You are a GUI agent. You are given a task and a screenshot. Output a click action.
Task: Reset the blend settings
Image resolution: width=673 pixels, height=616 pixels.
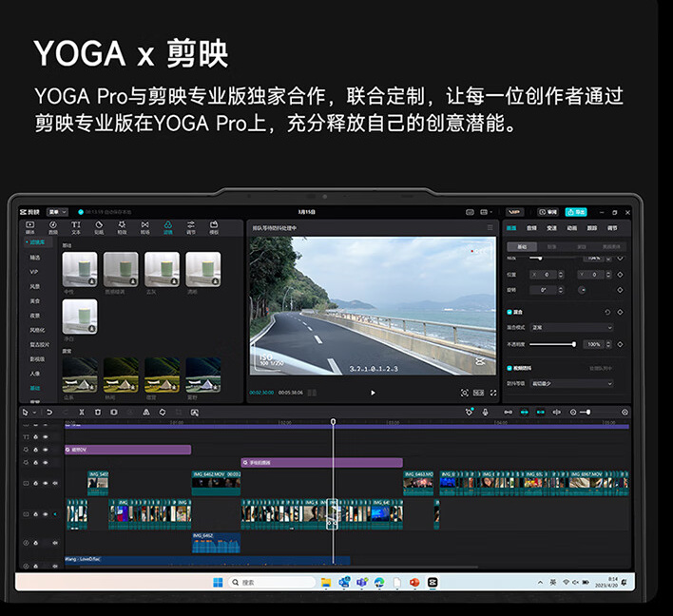(607, 312)
